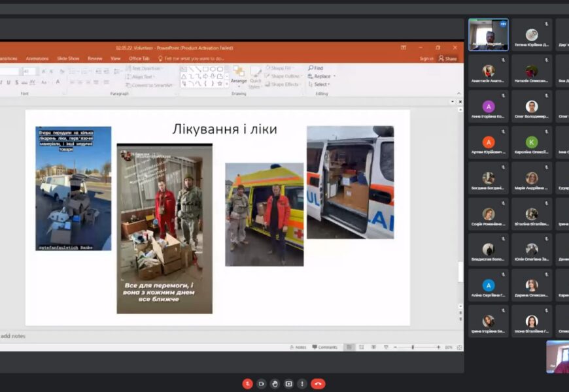Adjust the zoom slider in the status bar

click(413, 347)
